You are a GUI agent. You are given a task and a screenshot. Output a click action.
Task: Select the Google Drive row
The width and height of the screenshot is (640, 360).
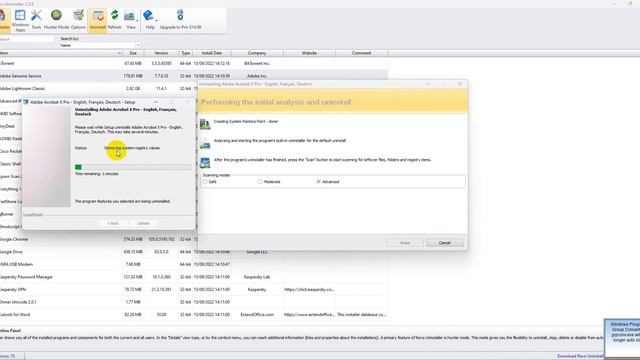pos(193,252)
